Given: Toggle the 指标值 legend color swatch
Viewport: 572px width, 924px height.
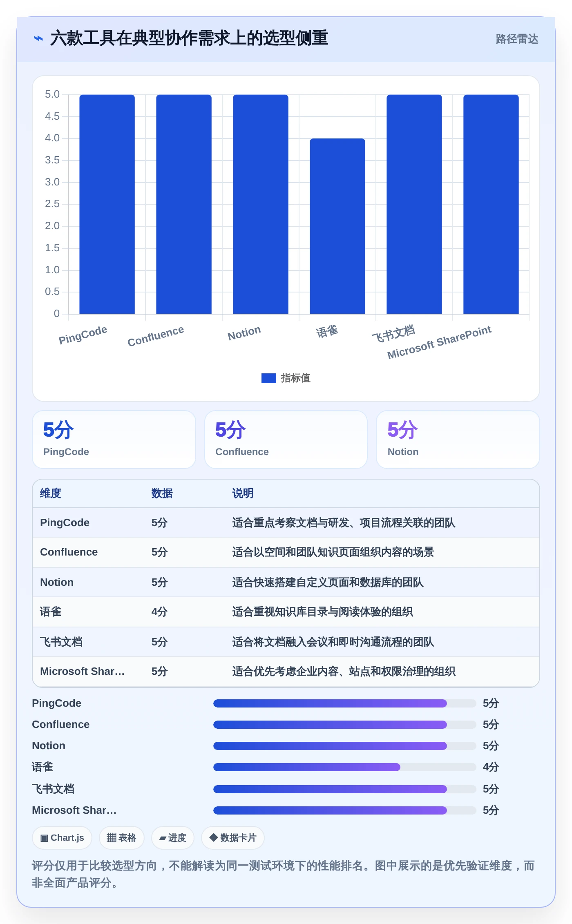Looking at the screenshot, I should point(268,378).
